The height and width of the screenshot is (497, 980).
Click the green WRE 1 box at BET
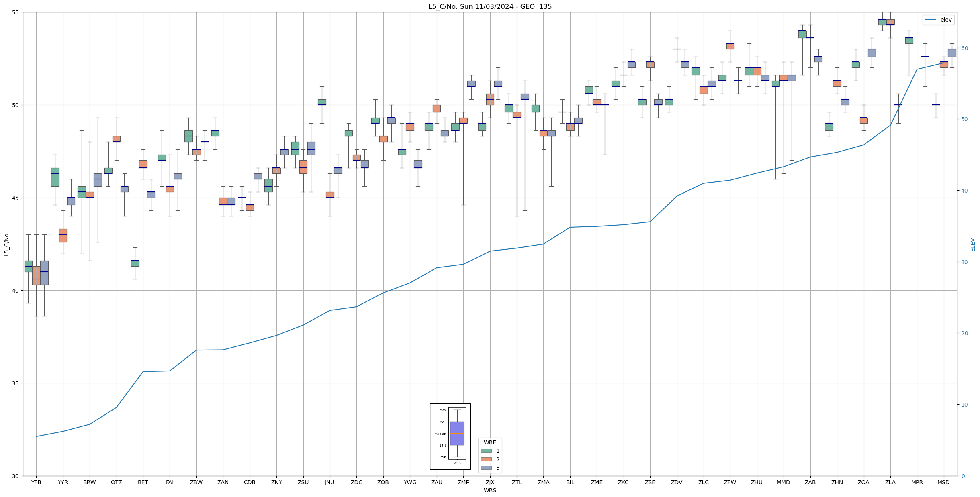135,263
